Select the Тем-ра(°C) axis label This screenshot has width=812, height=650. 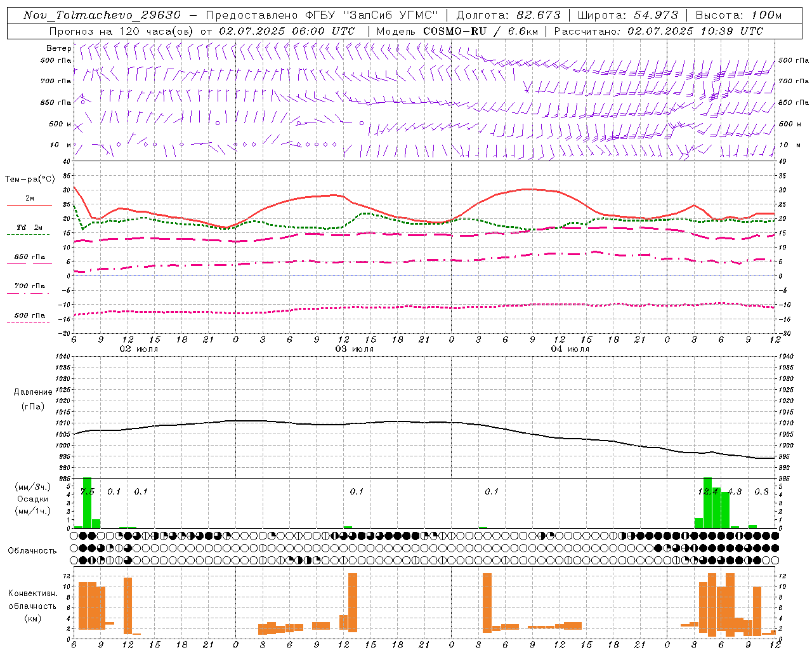(30, 180)
